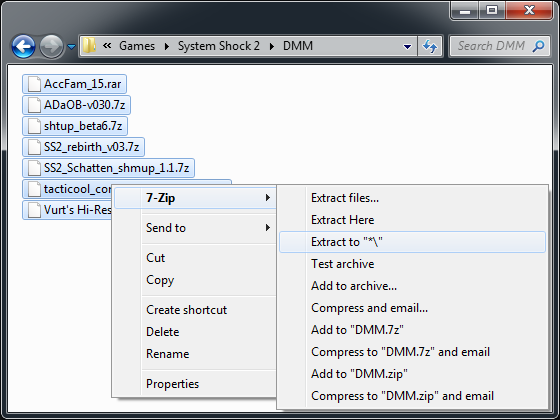Open the Send to submenu

(195, 228)
